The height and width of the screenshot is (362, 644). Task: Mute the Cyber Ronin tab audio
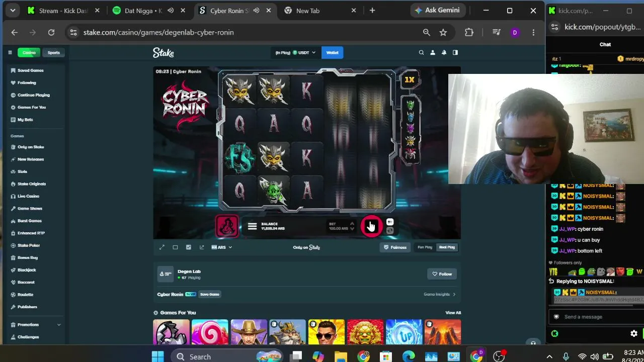pyautogui.click(x=256, y=11)
